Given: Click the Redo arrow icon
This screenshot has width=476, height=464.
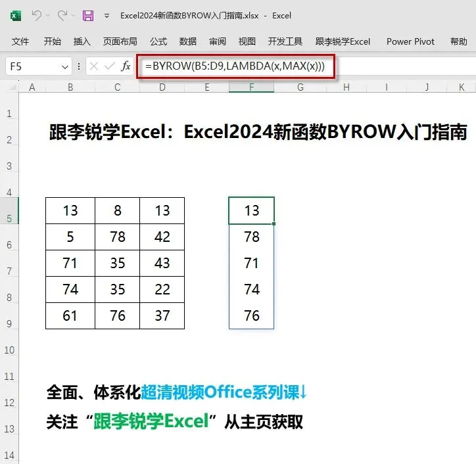Looking at the screenshot, I should pyautogui.click(x=62, y=15).
